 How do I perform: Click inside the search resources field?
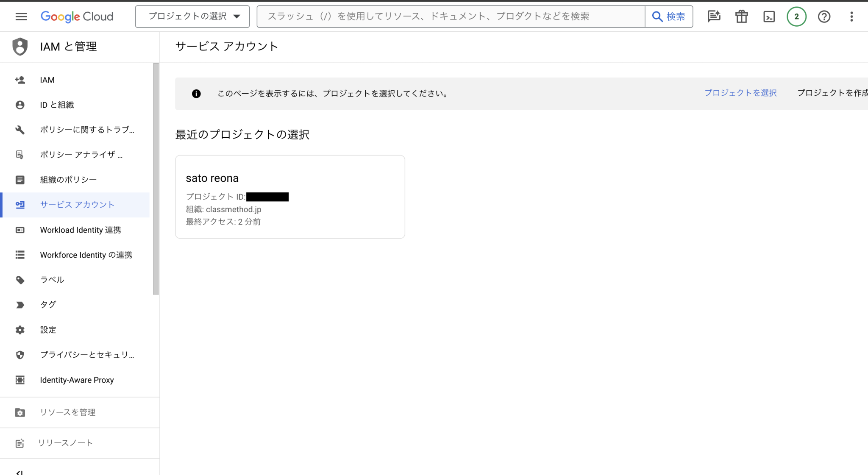tap(449, 16)
